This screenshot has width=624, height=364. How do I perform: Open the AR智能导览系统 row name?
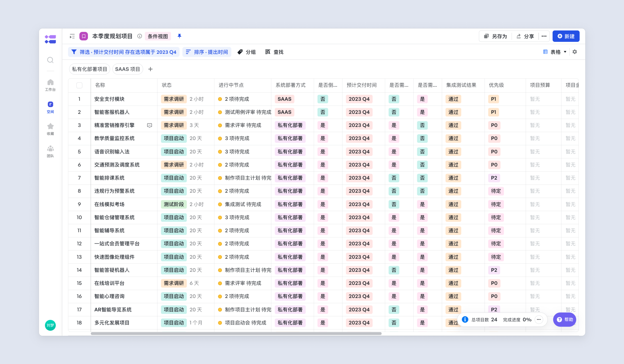pos(113,309)
